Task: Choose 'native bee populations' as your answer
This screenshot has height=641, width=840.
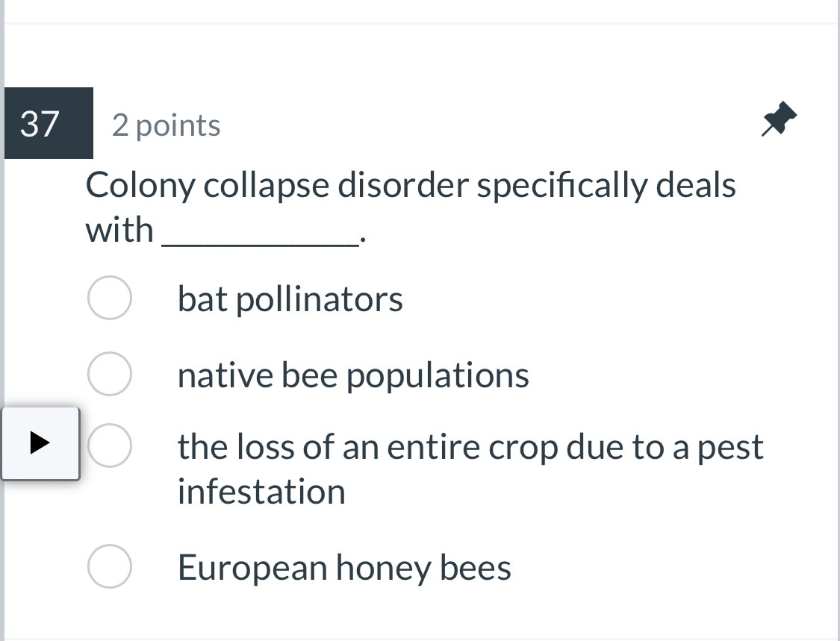Action: 109,373
